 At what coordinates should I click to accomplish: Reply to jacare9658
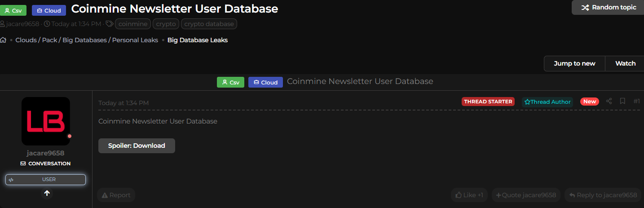coord(603,195)
